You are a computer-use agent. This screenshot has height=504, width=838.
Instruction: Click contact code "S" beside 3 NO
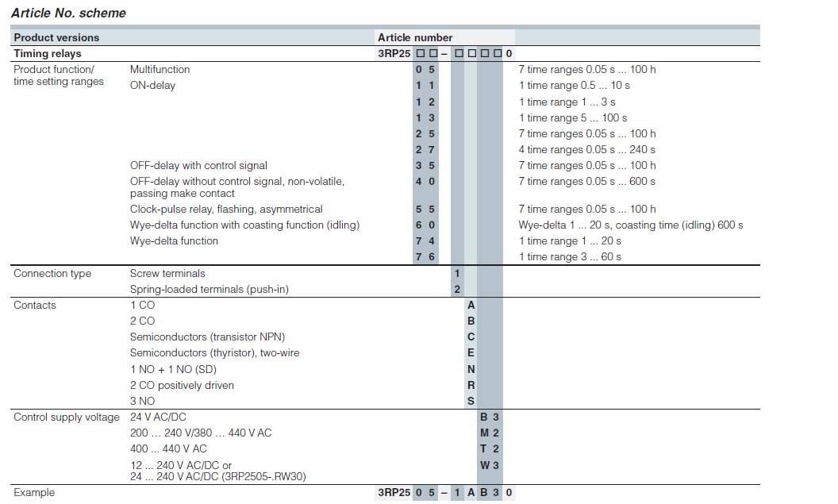click(x=471, y=402)
